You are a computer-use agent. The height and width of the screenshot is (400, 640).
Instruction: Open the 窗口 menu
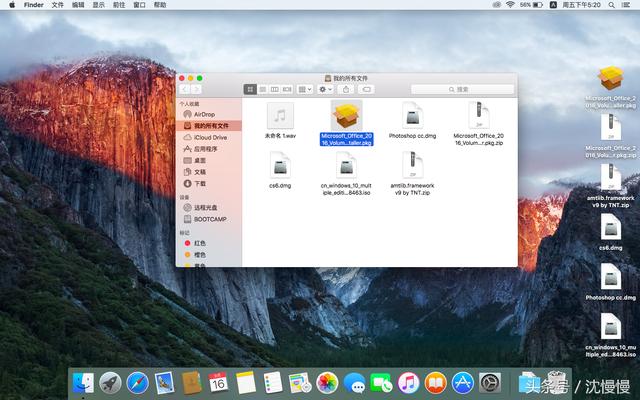coord(139,5)
